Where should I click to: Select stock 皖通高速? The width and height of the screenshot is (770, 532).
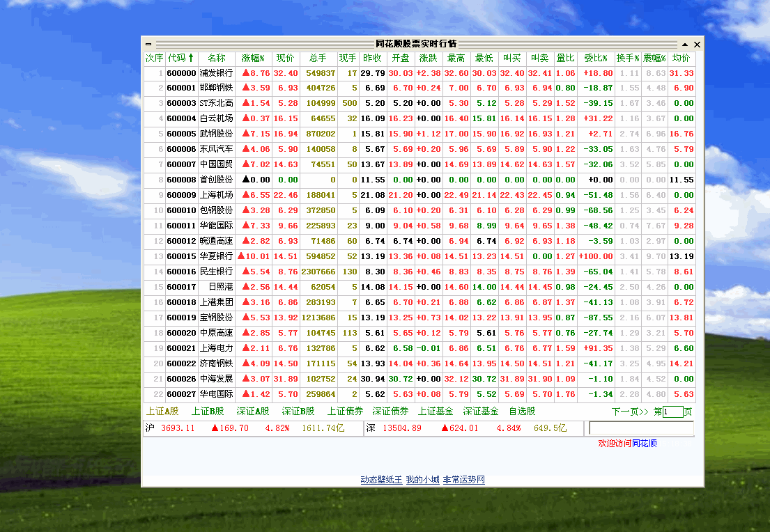(x=217, y=241)
